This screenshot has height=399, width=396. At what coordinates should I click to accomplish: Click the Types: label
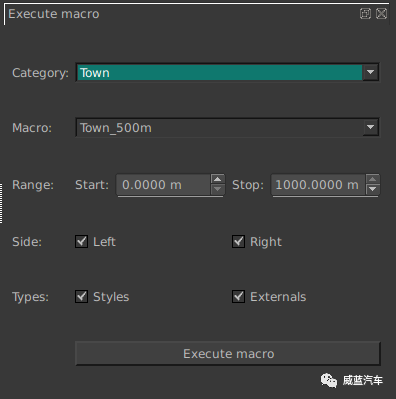pos(30,297)
